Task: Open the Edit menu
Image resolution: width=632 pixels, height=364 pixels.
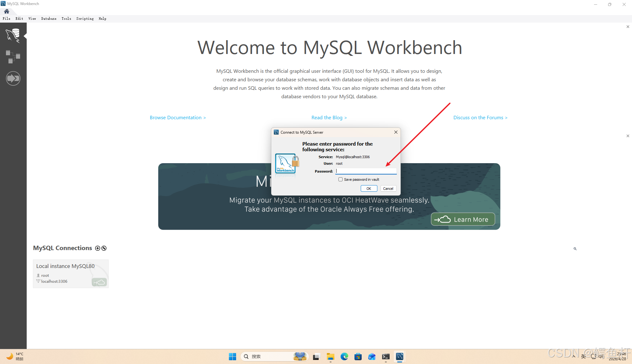Action: pyautogui.click(x=19, y=19)
